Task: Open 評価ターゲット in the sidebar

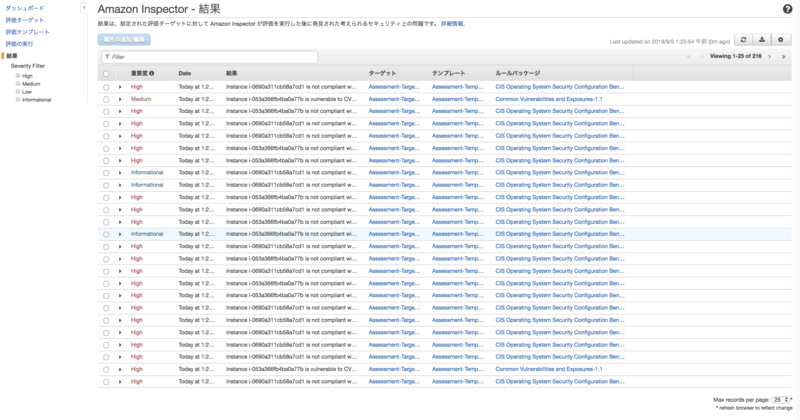Action: 24,20
